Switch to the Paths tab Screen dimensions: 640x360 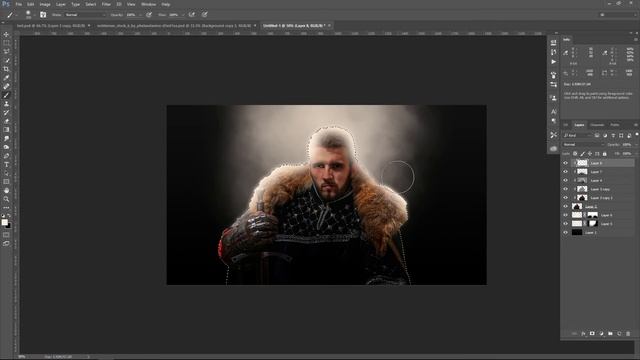[615, 125]
